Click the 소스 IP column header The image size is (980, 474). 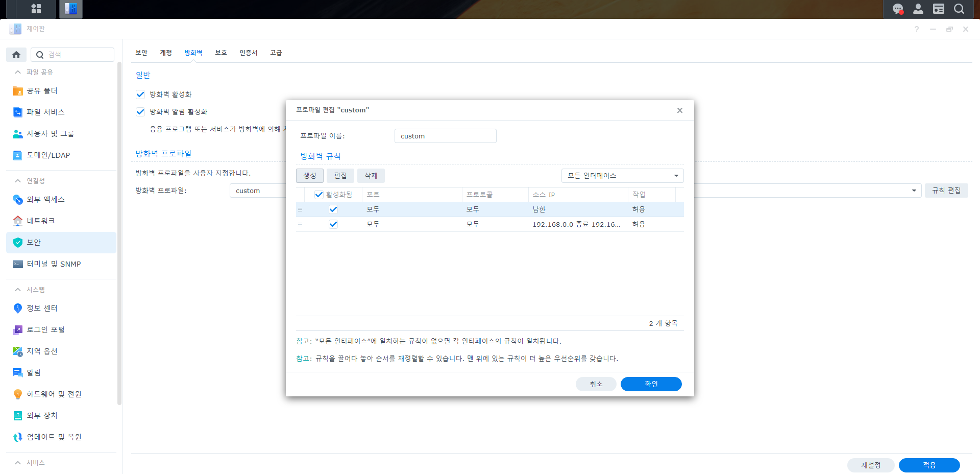pos(578,195)
